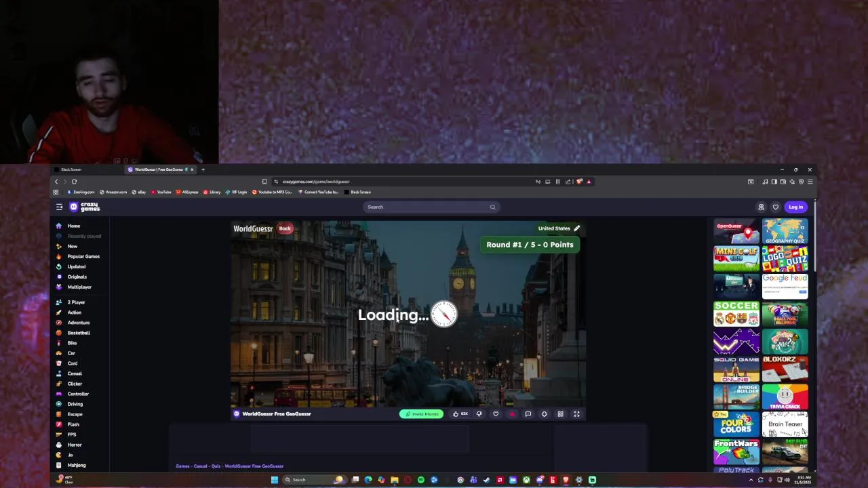Open the Brain Teaser game thumbnail

pos(785,424)
